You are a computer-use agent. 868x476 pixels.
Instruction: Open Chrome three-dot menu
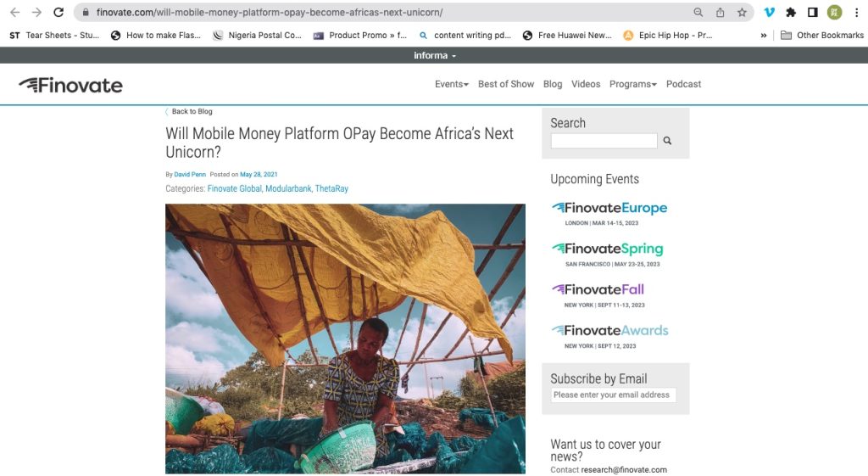856,12
